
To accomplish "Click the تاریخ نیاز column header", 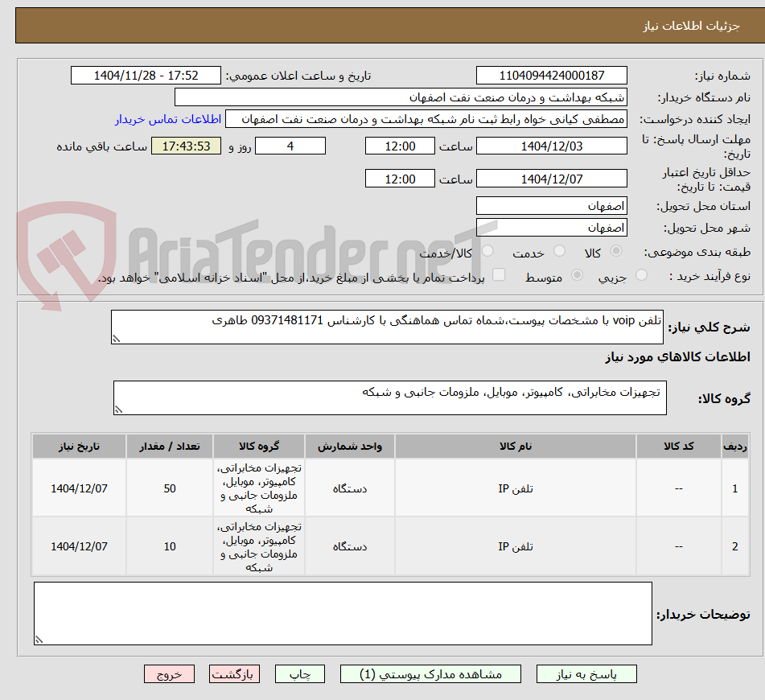I will pos(79,447).
